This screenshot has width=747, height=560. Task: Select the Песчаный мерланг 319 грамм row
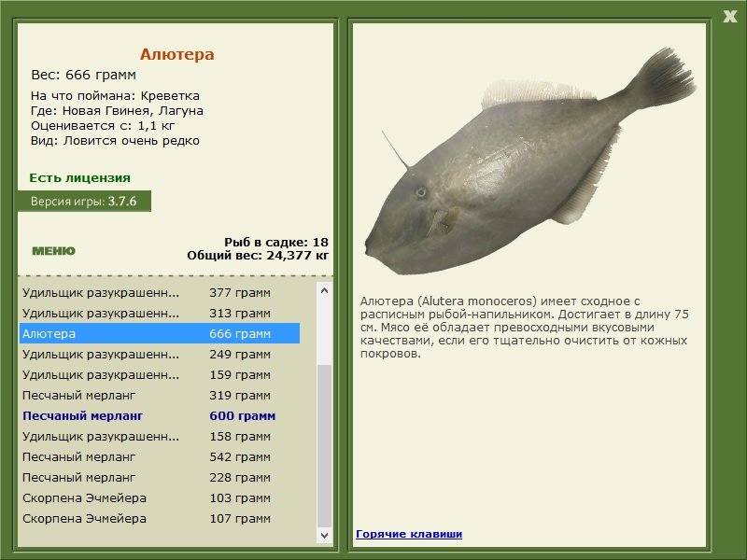pos(160,395)
